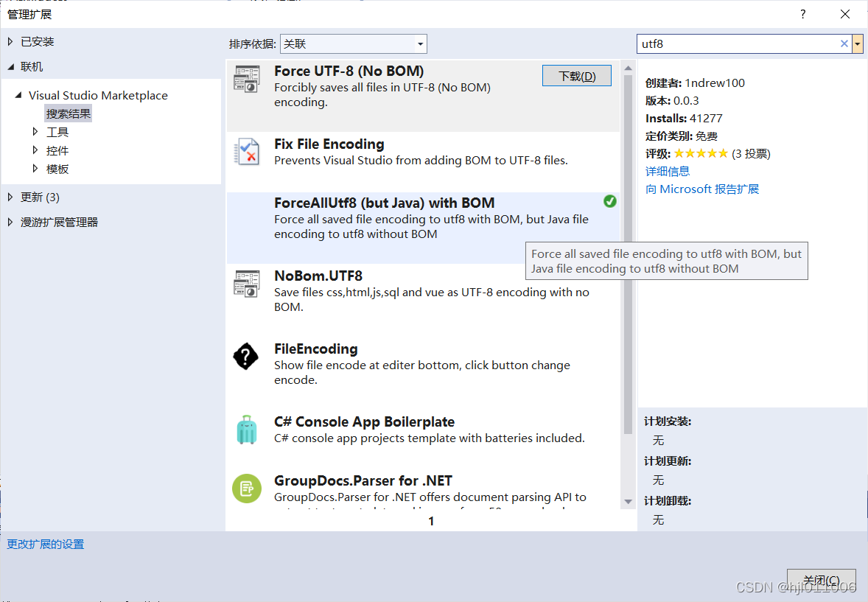This screenshot has height=602, width=868.
Task: Open the search box dropdown arrow
Action: 858,44
